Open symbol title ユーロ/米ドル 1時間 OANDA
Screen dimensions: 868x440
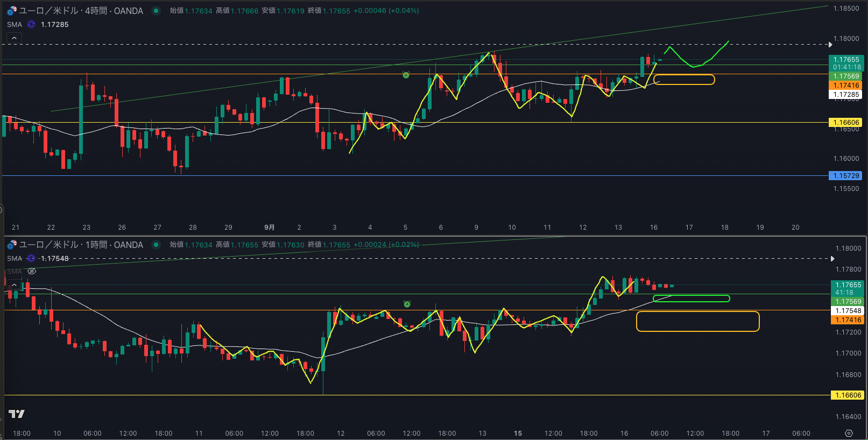pyautogui.click(x=81, y=245)
